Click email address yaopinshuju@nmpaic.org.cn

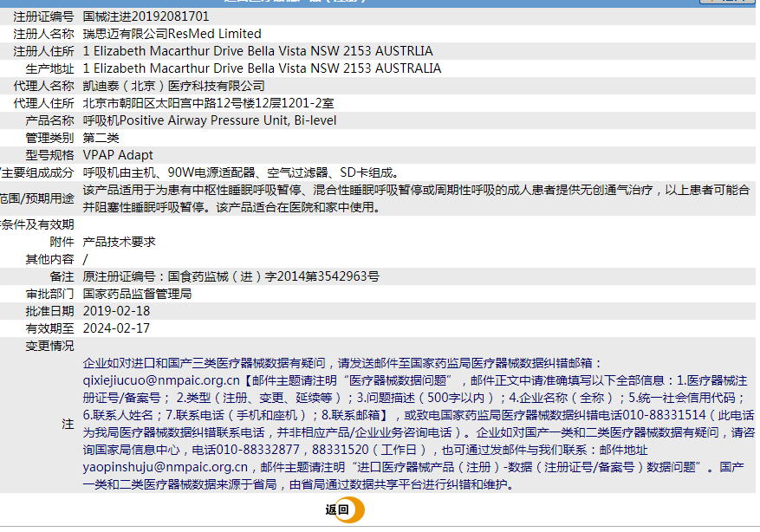(166, 467)
